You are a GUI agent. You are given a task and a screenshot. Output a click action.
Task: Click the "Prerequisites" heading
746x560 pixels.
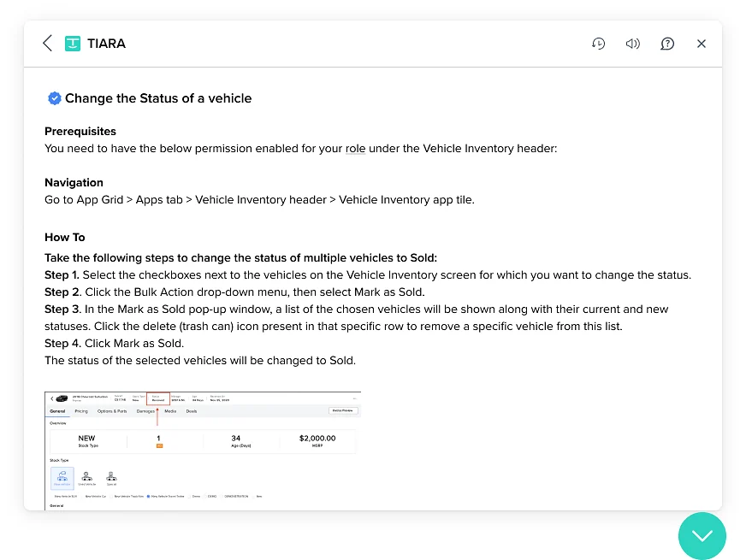tap(80, 131)
